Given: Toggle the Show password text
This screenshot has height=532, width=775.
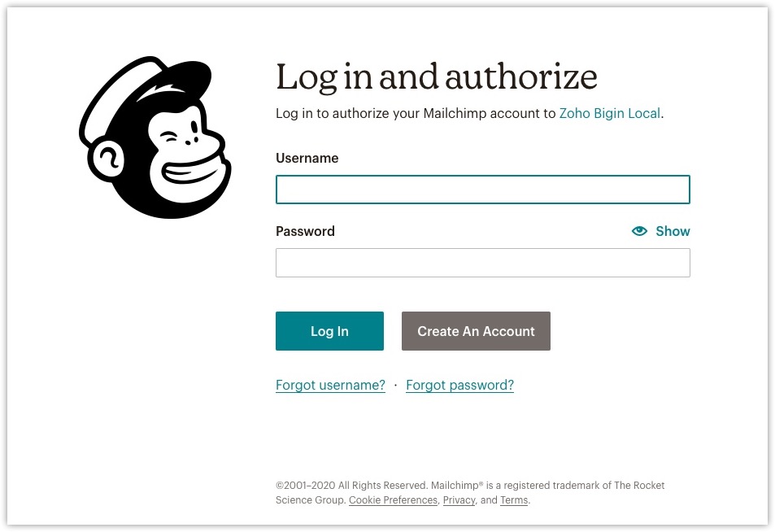Looking at the screenshot, I should (673, 231).
